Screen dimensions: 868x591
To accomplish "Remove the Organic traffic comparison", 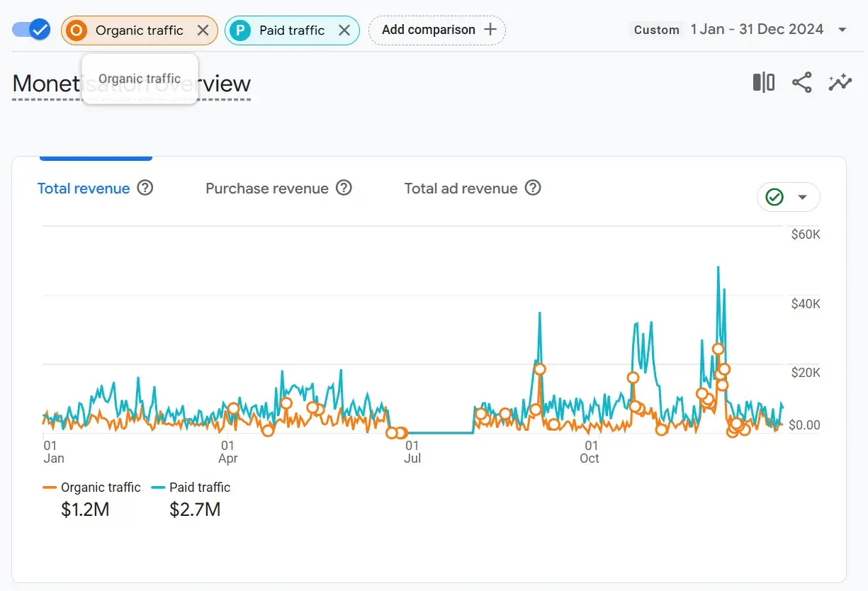I will pos(203,30).
